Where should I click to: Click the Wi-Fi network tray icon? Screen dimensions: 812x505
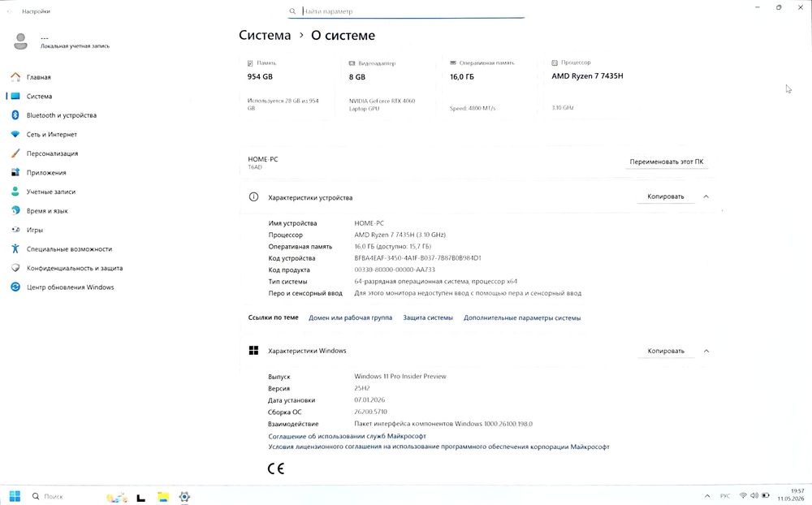pyautogui.click(x=743, y=496)
